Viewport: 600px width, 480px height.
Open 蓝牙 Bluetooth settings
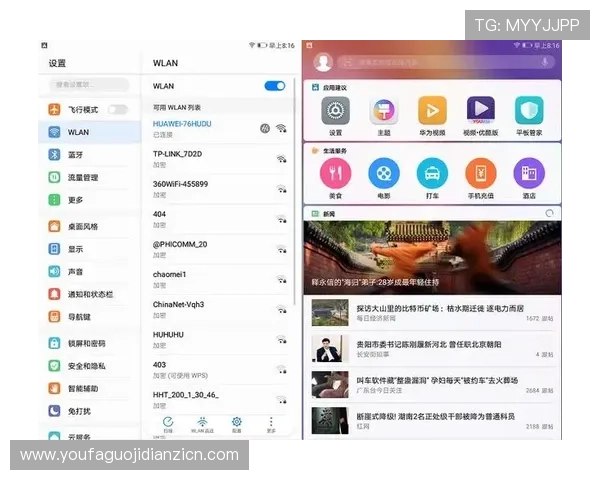point(90,155)
